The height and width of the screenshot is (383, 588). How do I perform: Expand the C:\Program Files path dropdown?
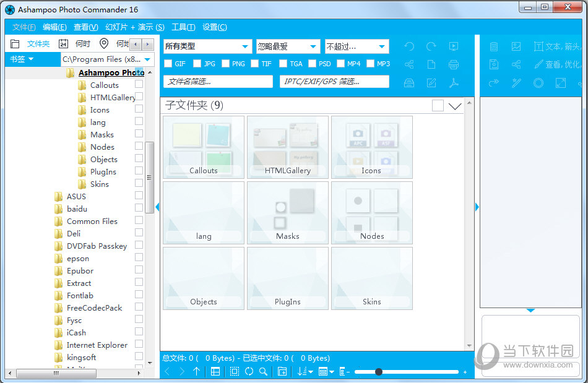click(148, 59)
